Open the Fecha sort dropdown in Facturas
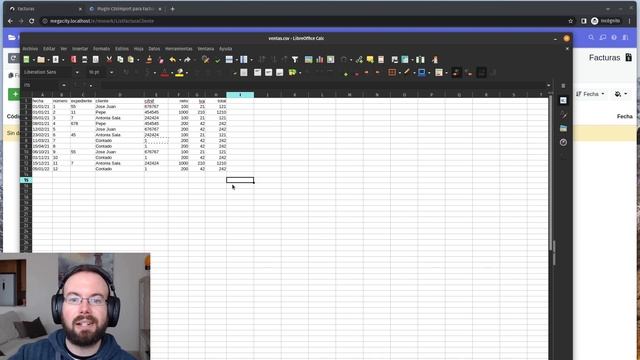The image size is (640, 360). [x=590, y=94]
